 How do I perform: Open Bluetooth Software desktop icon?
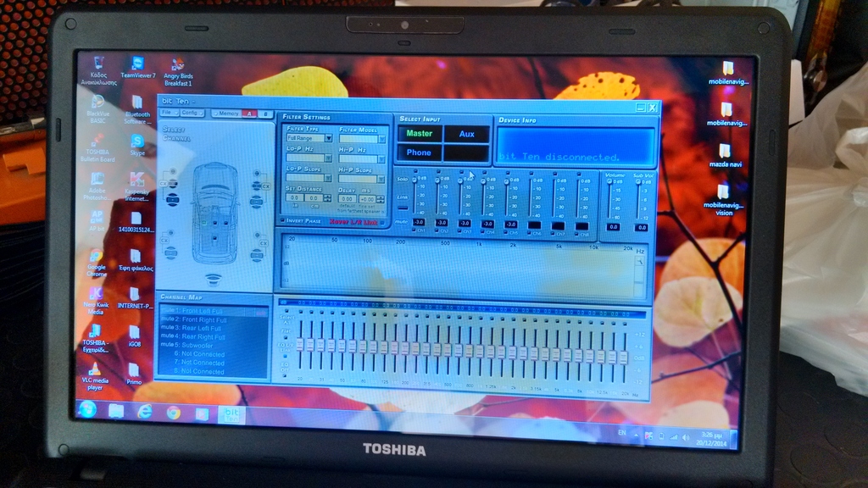136,109
